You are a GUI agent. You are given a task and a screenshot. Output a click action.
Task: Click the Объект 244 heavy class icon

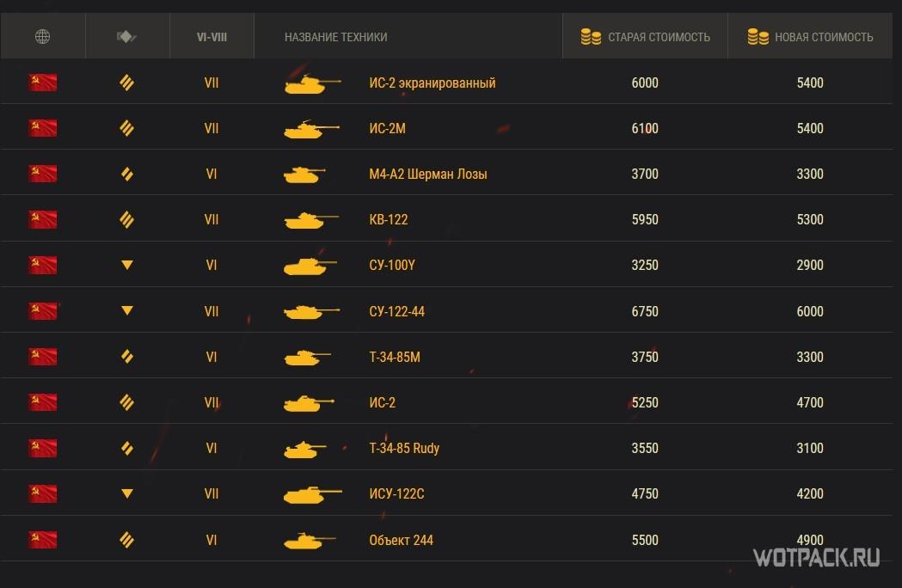click(127, 540)
